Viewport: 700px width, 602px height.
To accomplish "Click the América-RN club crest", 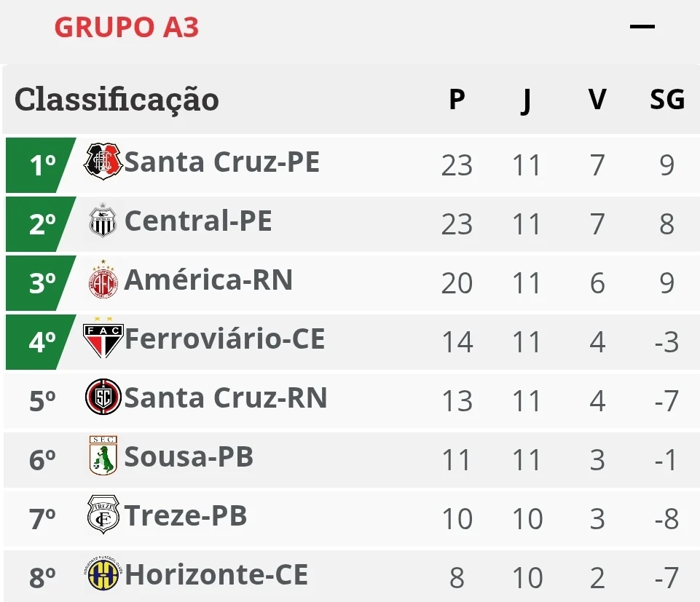I will [x=103, y=280].
